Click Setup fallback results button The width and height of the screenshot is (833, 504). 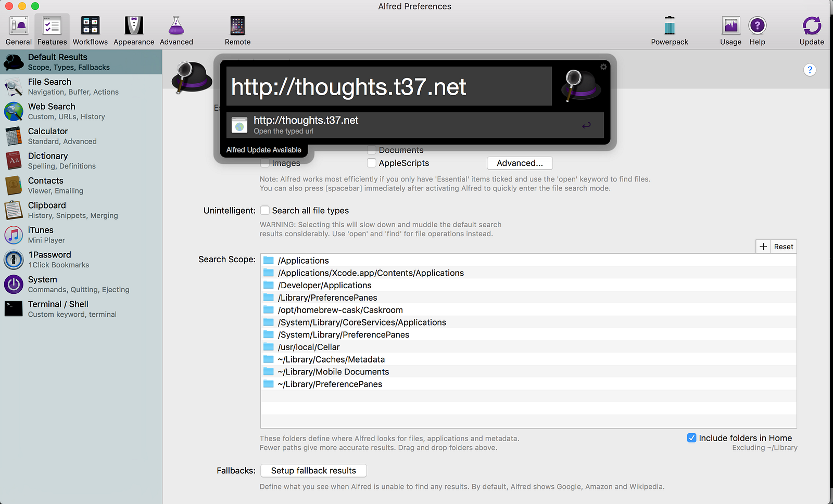pyautogui.click(x=313, y=471)
